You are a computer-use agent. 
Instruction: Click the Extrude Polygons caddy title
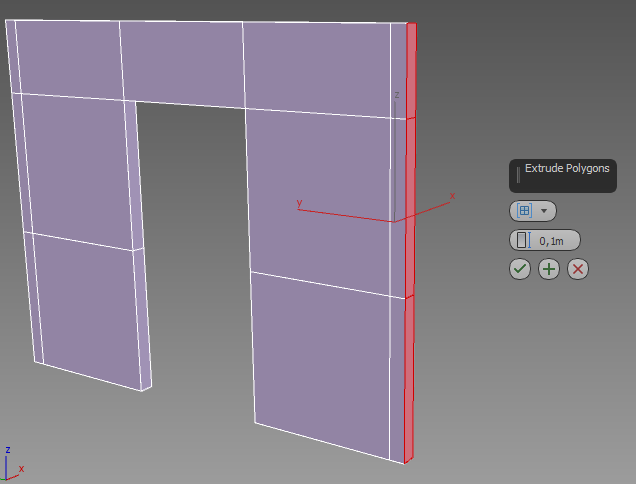[567, 168]
